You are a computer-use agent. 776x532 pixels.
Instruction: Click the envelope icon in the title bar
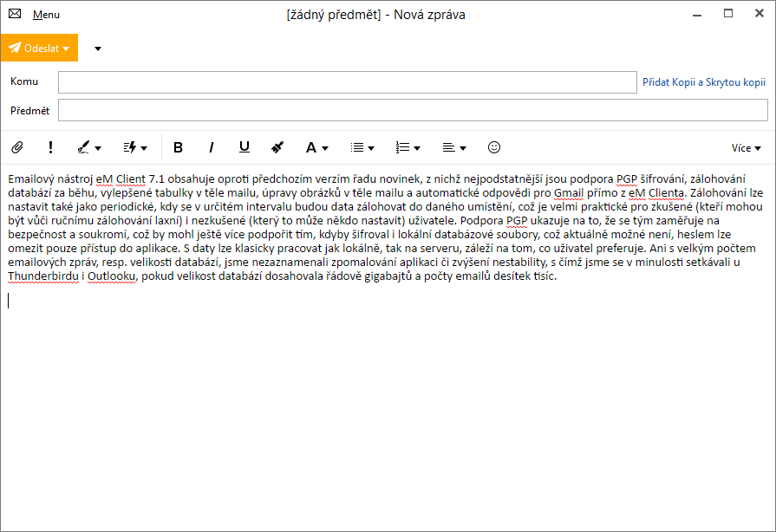(x=15, y=14)
